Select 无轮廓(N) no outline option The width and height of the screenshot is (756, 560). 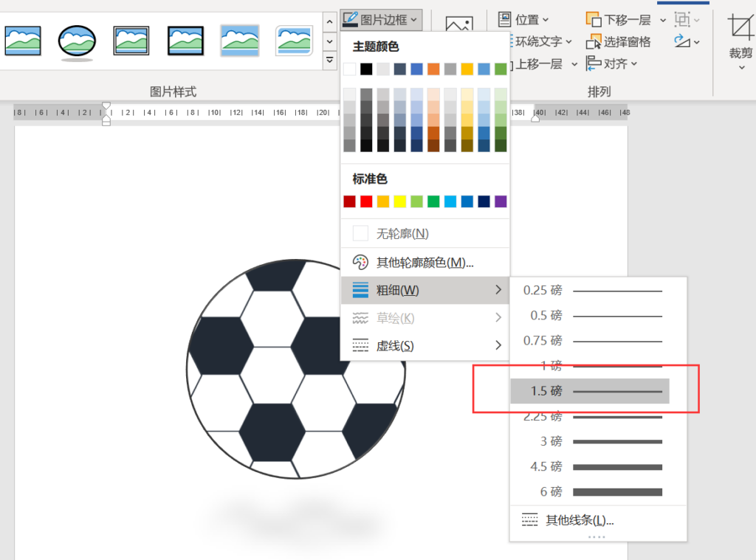pyautogui.click(x=425, y=234)
